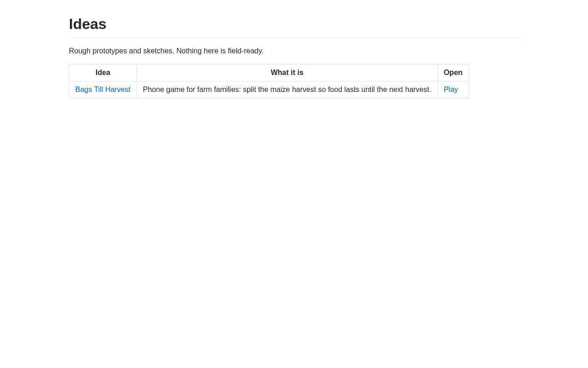Open the Bags Till Harvest link
The image size is (588, 368).
(103, 90)
